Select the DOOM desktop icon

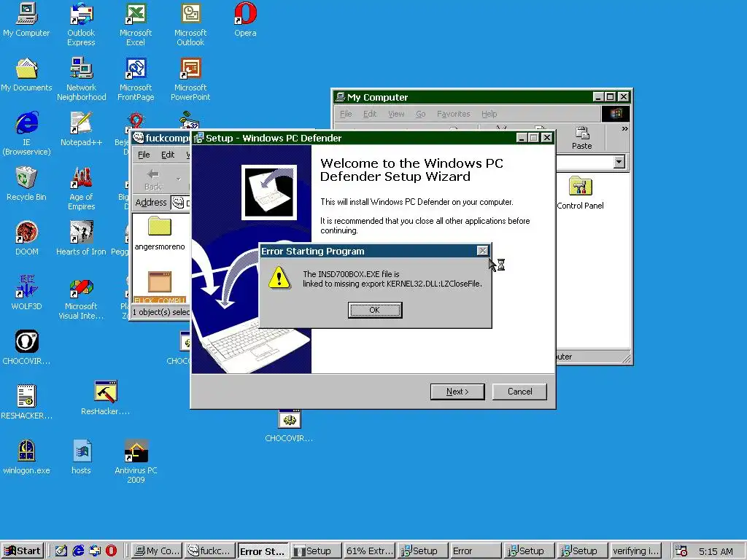pyautogui.click(x=27, y=238)
